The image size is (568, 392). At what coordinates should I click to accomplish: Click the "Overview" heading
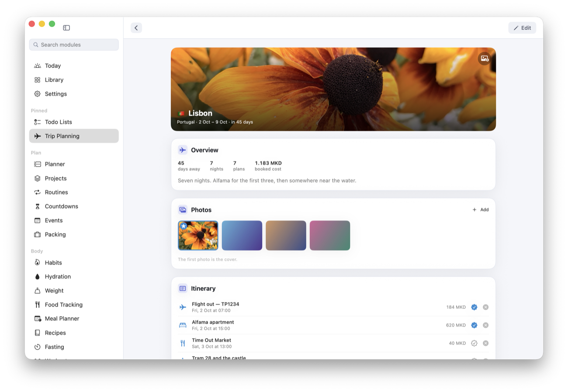204,150
